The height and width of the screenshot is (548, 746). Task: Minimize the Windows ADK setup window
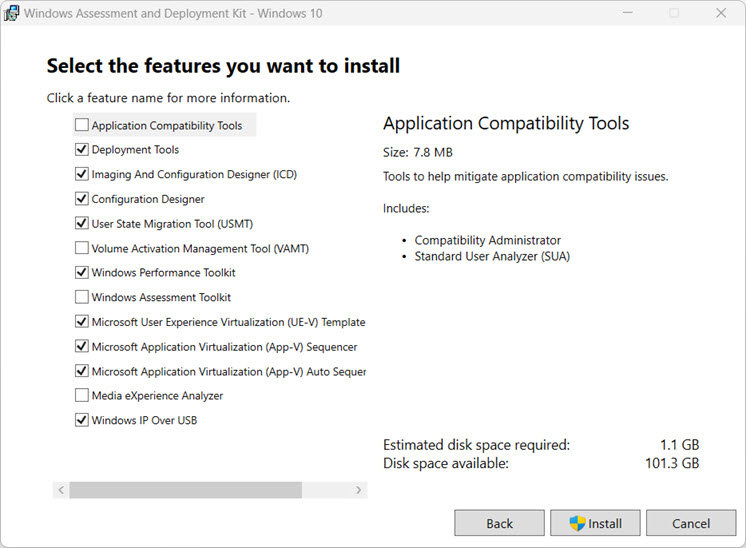pos(627,13)
